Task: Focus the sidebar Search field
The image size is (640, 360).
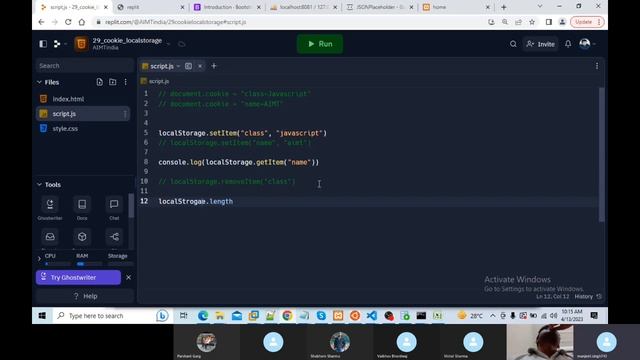Action: [84, 66]
